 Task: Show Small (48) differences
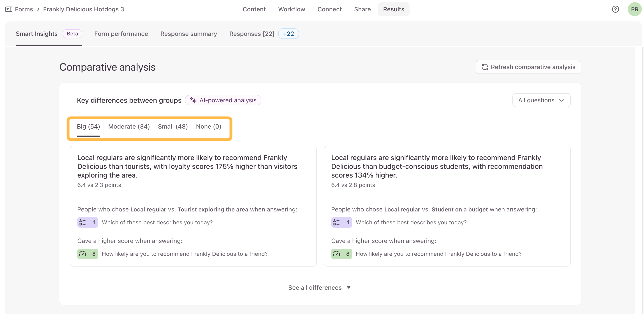tap(173, 127)
